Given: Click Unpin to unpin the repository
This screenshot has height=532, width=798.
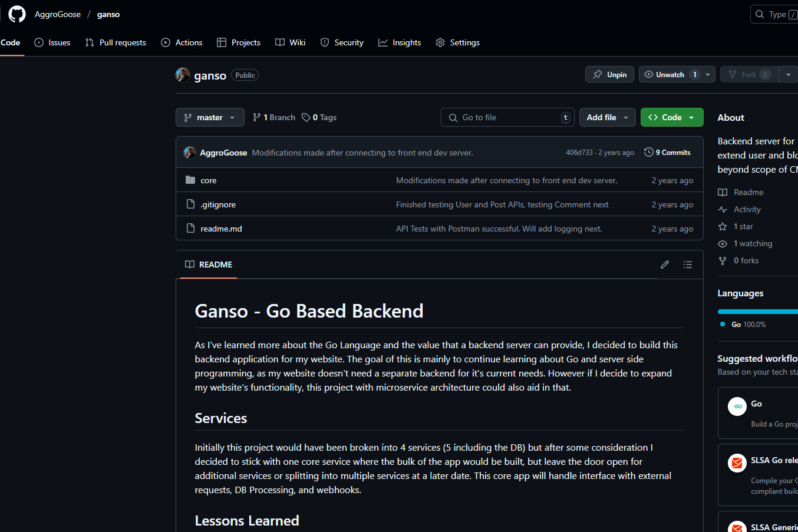Looking at the screenshot, I should click(609, 74).
